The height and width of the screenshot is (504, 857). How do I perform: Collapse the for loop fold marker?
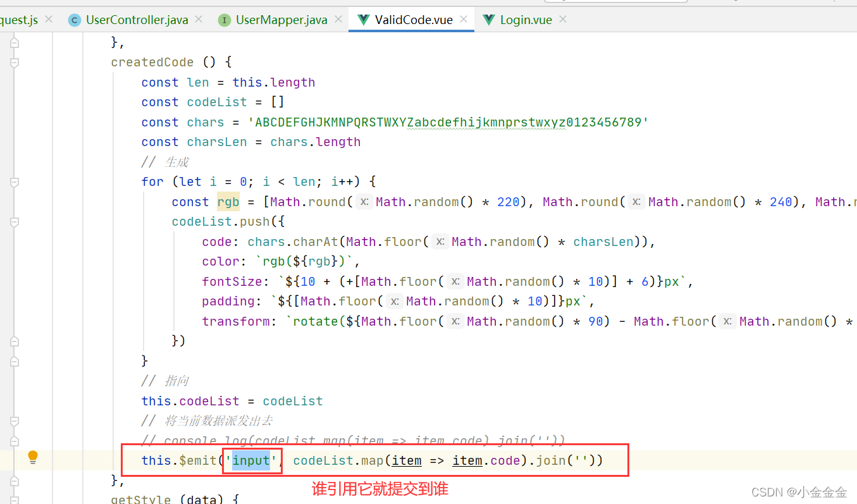(x=15, y=182)
